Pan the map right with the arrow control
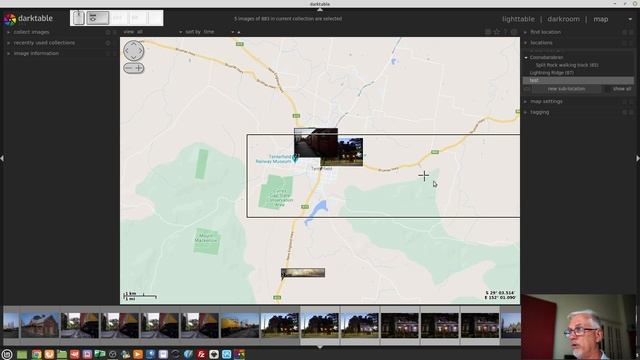 coord(140,51)
